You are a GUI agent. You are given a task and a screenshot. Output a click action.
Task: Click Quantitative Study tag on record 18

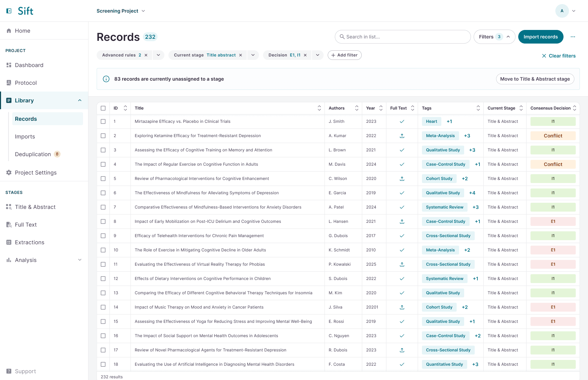444,364
